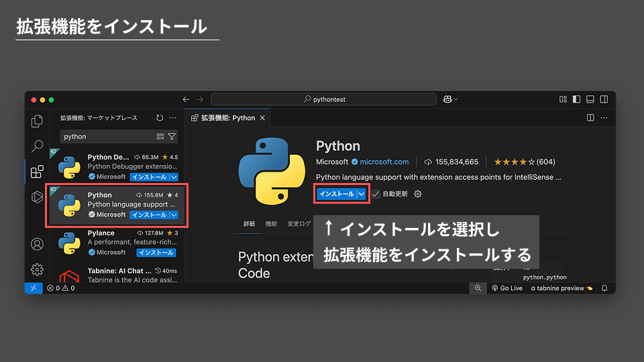Click the large Python logo image

coord(272,171)
